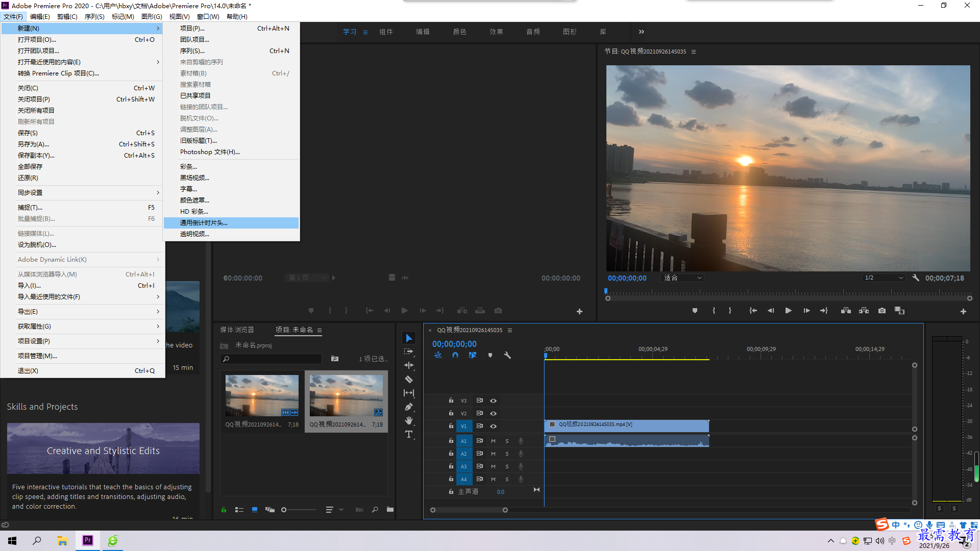Screen dimensions: 980x551
Task: Open 媒体浏览器 panel tab
Action: pyautogui.click(x=237, y=330)
